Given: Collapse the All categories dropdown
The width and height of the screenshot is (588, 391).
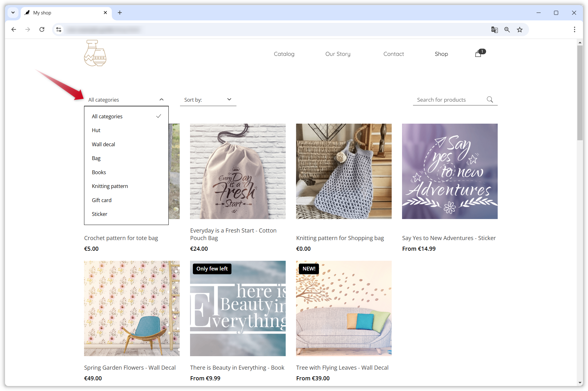Looking at the screenshot, I should point(126,99).
